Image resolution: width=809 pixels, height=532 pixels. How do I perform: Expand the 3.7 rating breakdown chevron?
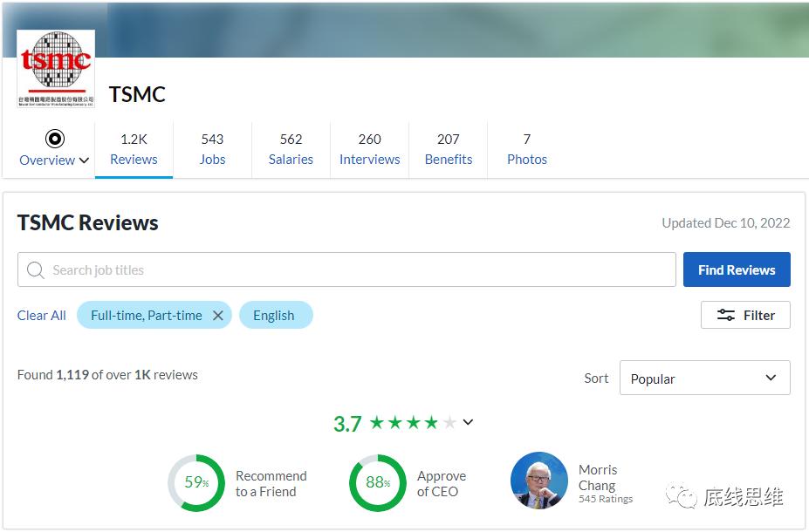tap(468, 422)
